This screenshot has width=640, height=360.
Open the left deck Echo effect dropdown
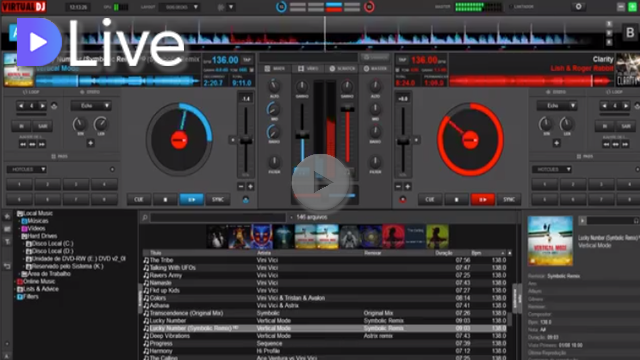91,106
